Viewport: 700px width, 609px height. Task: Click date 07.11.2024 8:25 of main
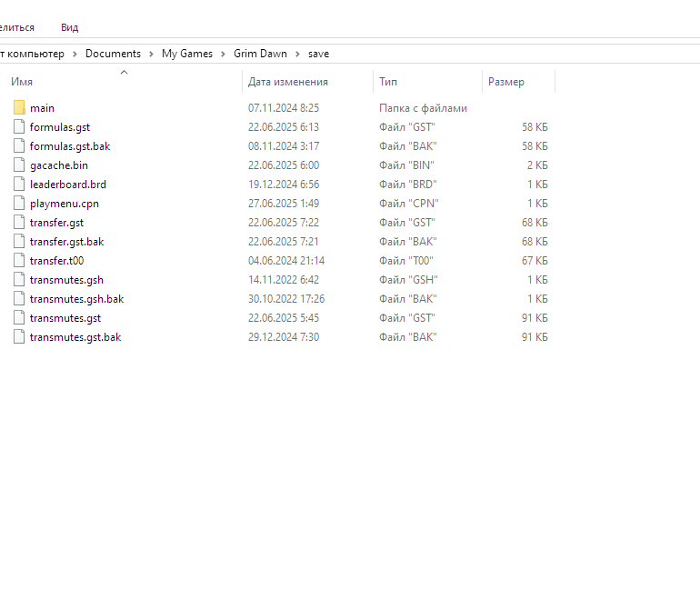(x=284, y=108)
